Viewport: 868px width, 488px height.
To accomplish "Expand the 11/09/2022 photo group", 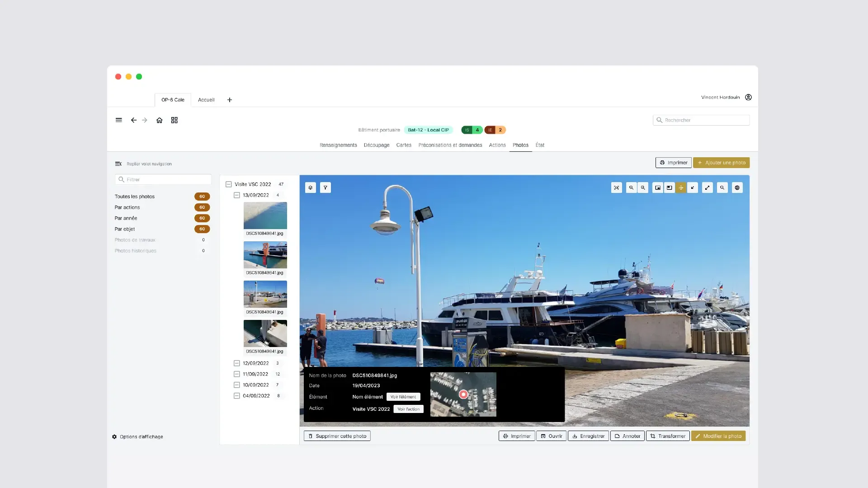I will pos(236,374).
